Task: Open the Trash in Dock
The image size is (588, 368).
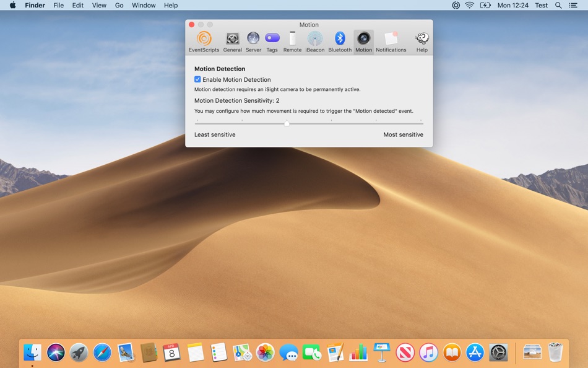Action: click(x=555, y=352)
